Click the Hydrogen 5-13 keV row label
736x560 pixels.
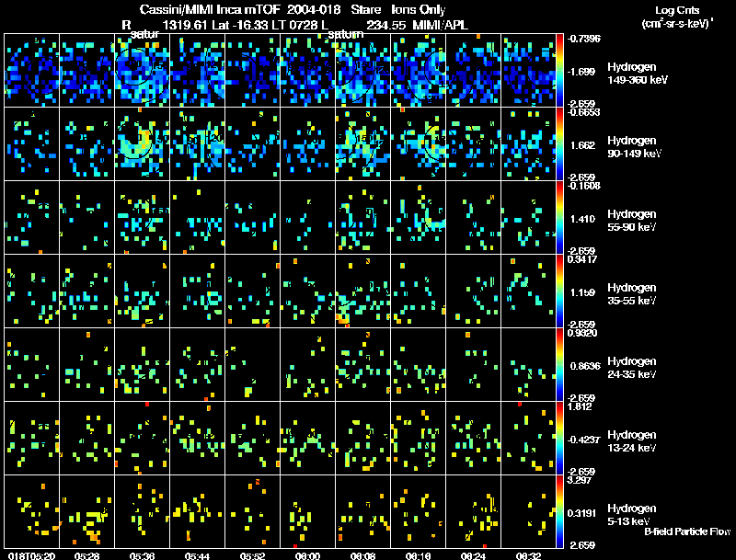click(x=631, y=515)
